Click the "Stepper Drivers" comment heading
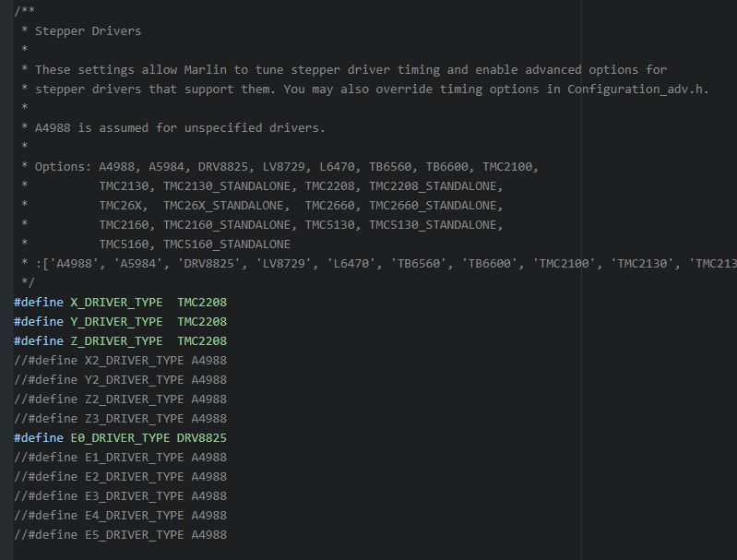 coord(88,30)
